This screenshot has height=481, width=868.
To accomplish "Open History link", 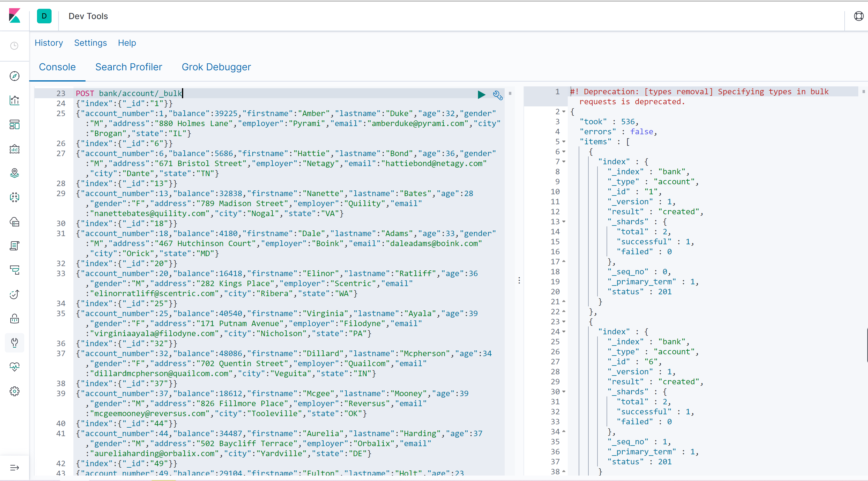I will (x=49, y=43).
